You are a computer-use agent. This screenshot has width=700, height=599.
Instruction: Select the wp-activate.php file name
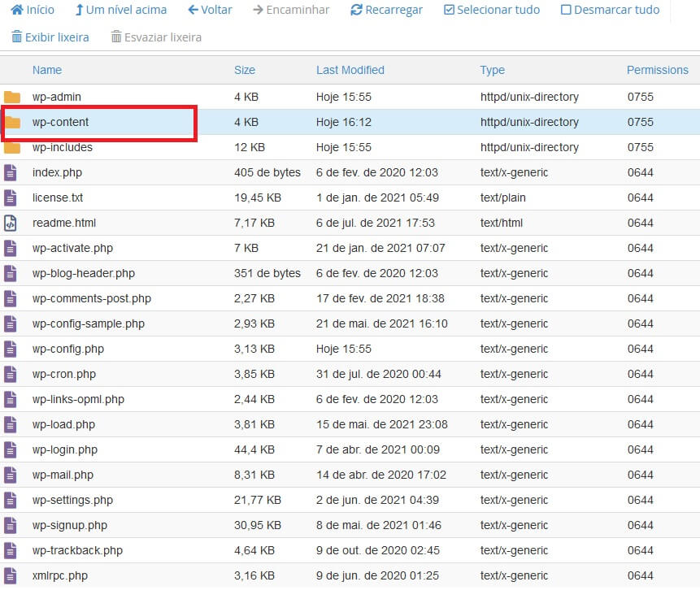(x=73, y=248)
